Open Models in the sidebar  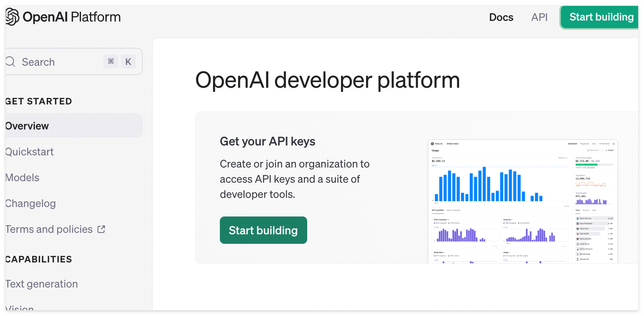tap(22, 177)
